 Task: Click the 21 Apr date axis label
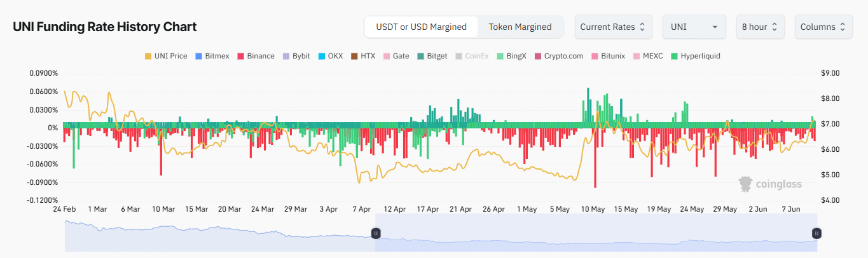460,208
